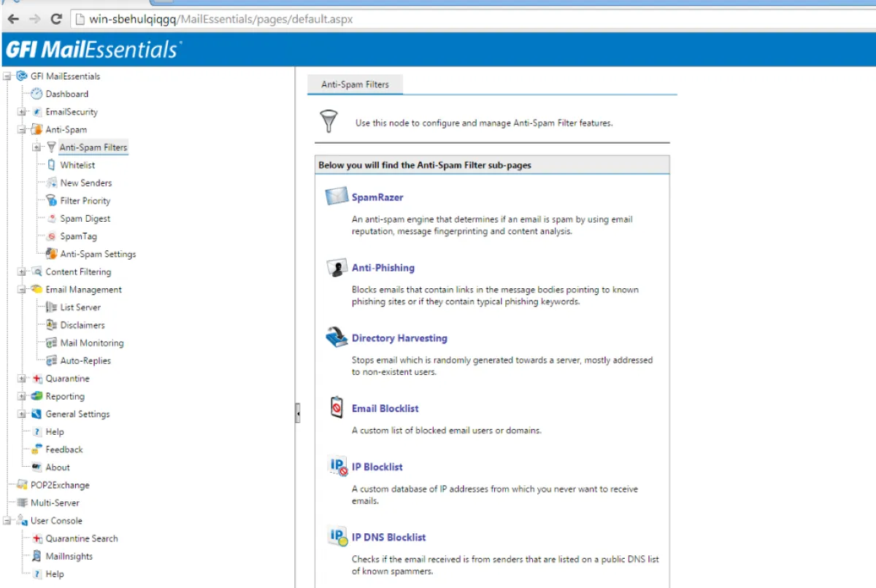Click the List Server icon
Screen dimensions: 876x588
[51, 307]
